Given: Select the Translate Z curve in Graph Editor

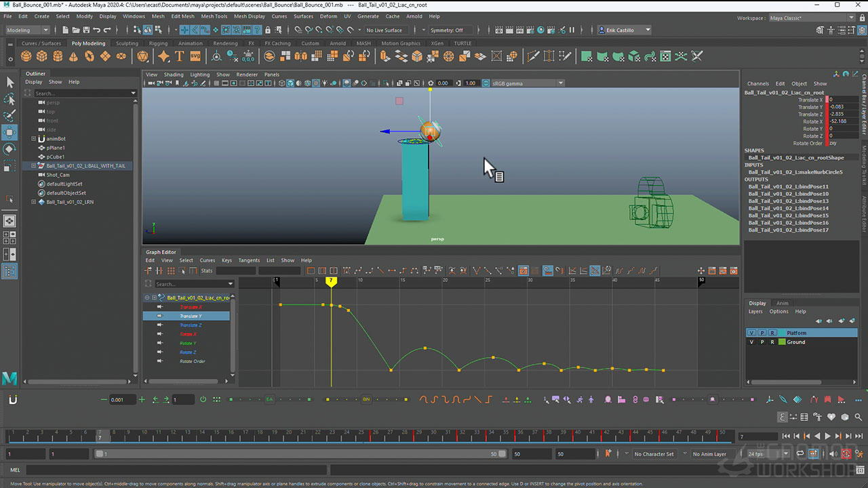Looking at the screenshot, I should [191, 325].
